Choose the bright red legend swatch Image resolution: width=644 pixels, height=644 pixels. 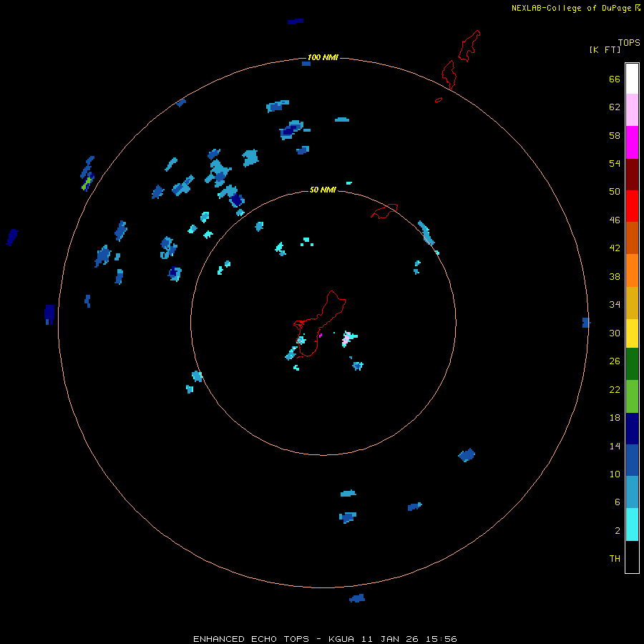click(632, 206)
